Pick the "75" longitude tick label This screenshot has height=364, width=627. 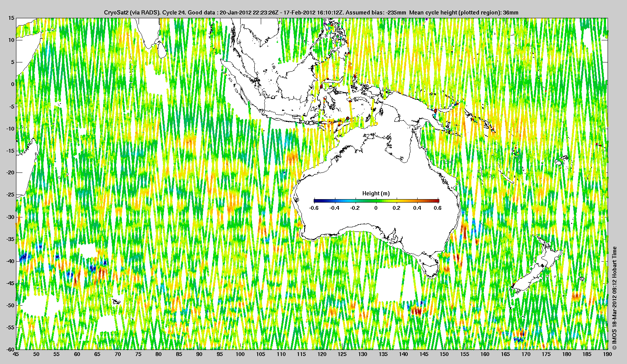[x=138, y=354]
